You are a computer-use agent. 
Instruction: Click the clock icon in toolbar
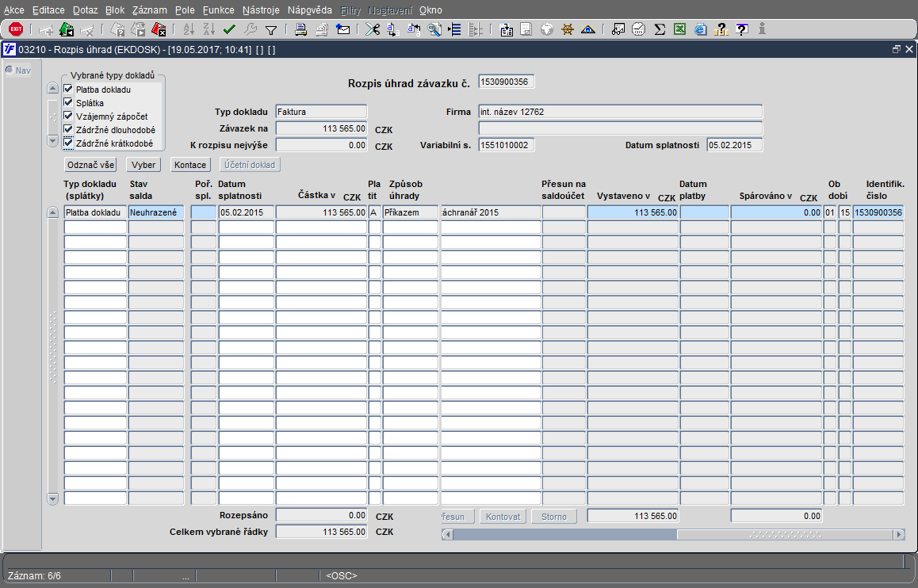click(639, 29)
